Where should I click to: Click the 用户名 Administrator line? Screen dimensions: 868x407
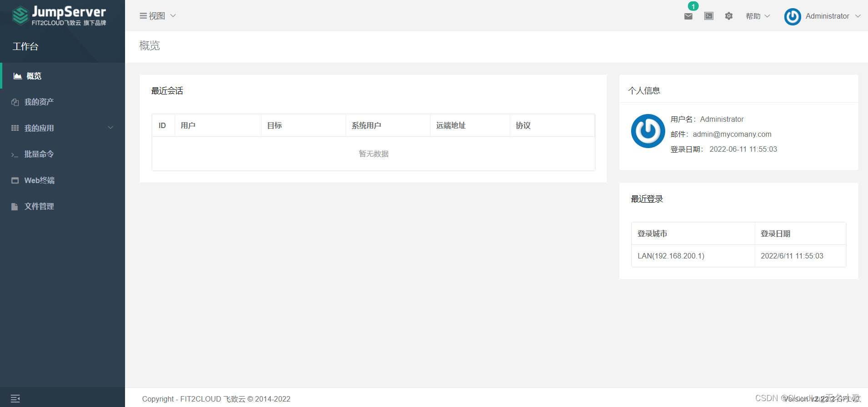pos(707,119)
